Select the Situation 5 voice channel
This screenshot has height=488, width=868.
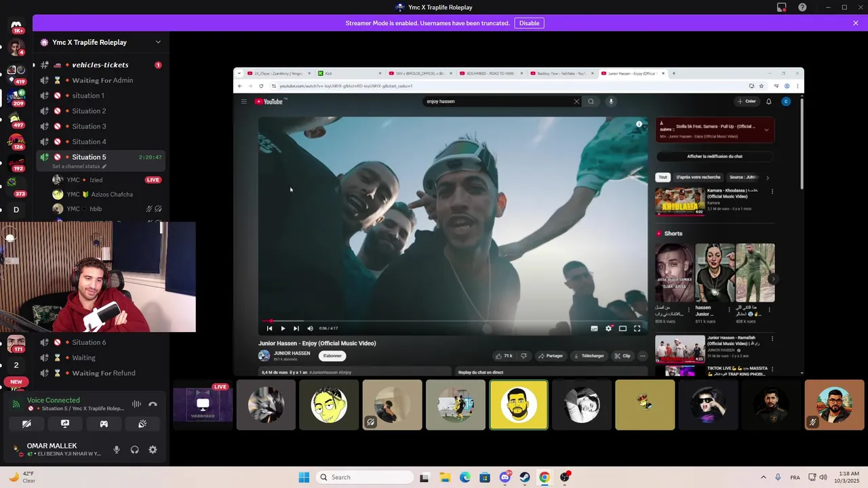100,157
